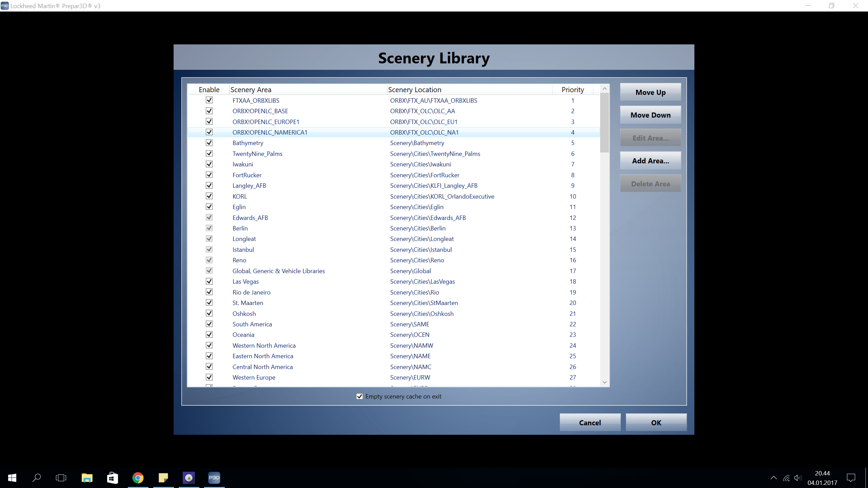This screenshot has height=488, width=868.
Task: Sort by Scenery Area column header
Action: pyautogui.click(x=308, y=89)
